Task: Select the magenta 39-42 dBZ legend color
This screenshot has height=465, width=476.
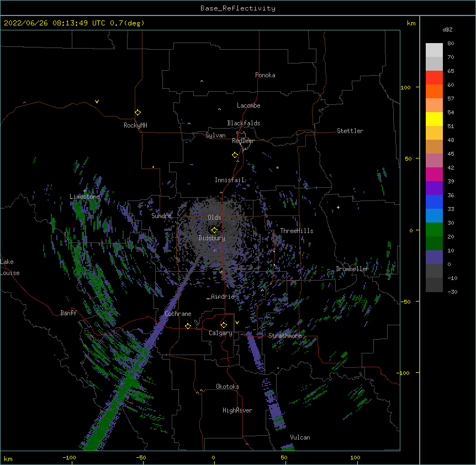Action: (434, 174)
